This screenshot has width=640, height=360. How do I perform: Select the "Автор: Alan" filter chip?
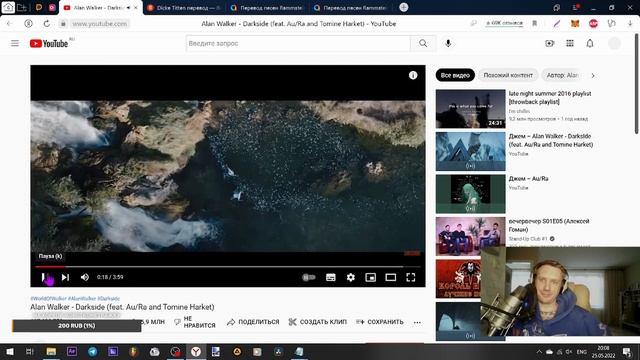tap(562, 75)
